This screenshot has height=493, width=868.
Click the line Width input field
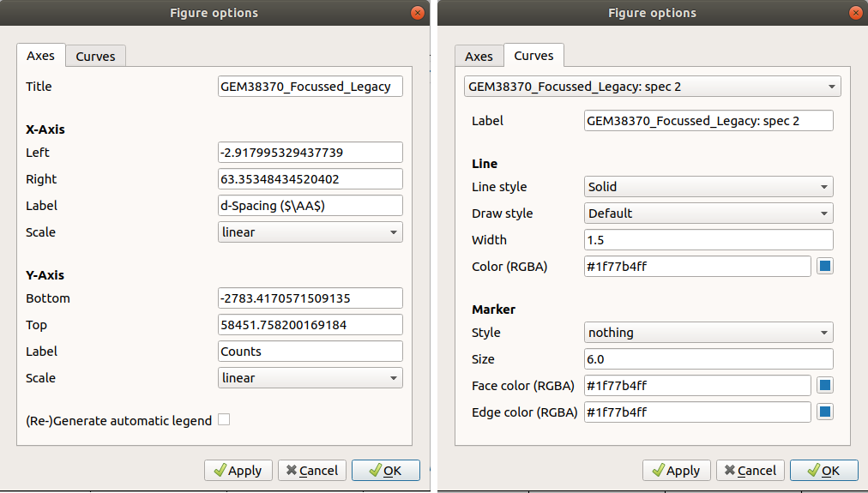[x=708, y=240]
